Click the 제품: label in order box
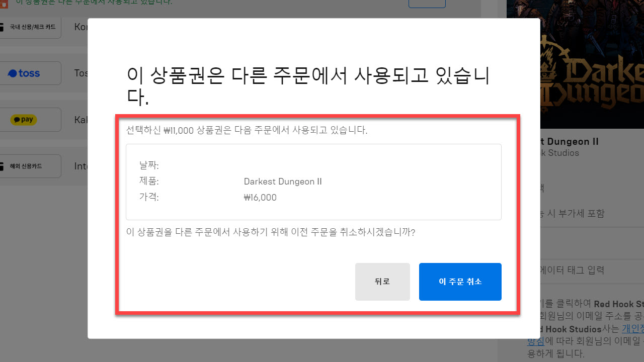 click(x=149, y=182)
